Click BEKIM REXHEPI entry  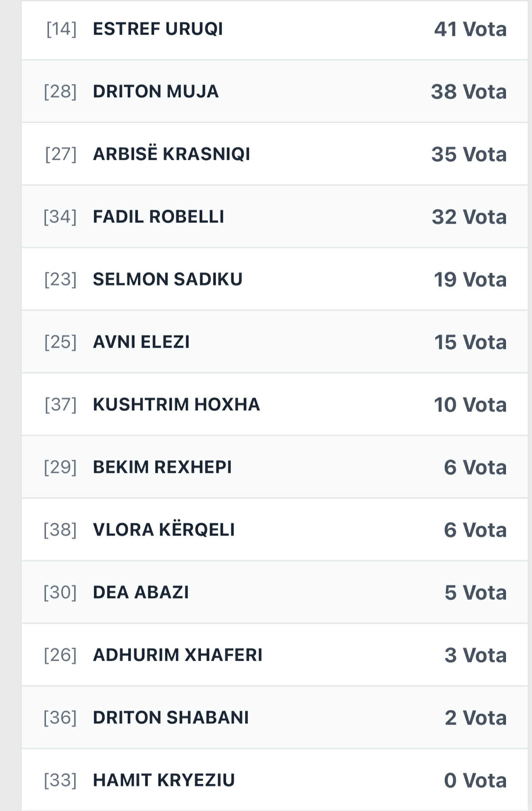tap(162, 467)
